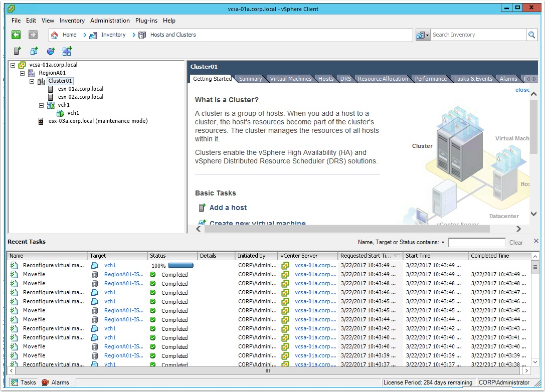Viewport: 545px width, 392px height.
Task: Switch to the Tasks & Events tab
Action: pyautogui.click(x=473, y=79)
